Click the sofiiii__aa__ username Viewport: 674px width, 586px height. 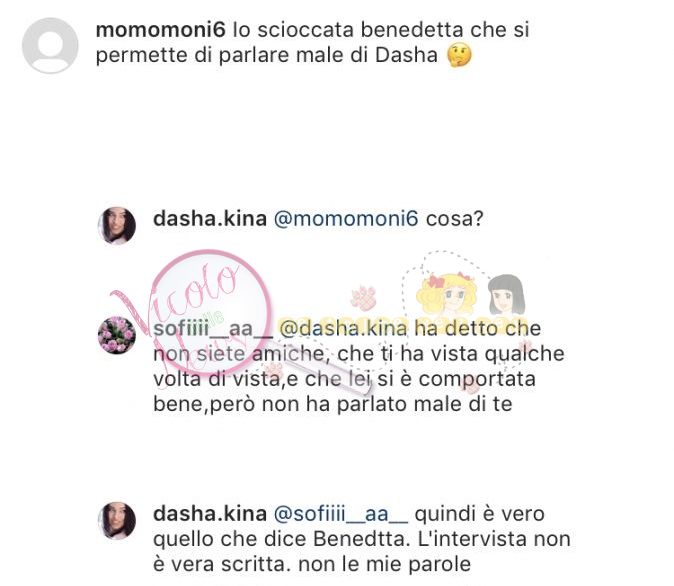pos(213,328)
